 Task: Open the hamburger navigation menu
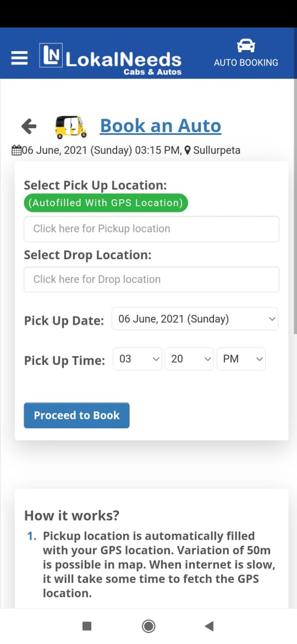point(19,58)
